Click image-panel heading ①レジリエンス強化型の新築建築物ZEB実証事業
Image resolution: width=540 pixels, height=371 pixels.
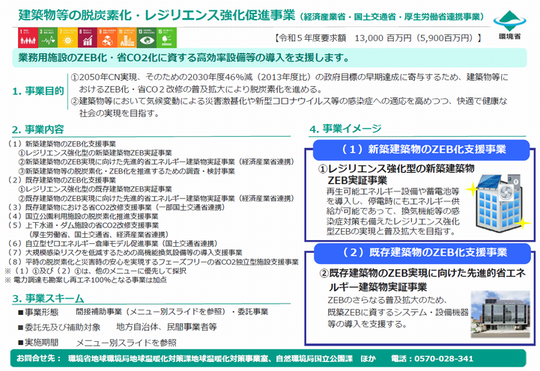click(x=396, y=174)
